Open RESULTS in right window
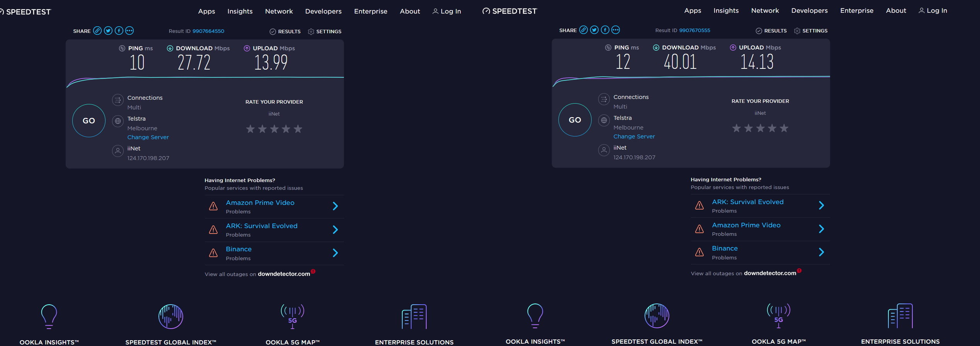The height and width of the screenshot is (346, 980). coord(771,31)
